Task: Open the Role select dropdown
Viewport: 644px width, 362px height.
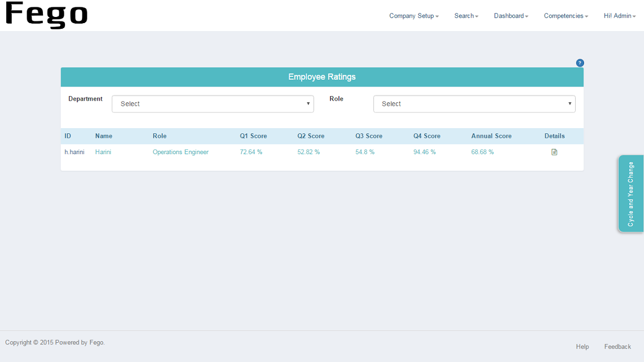Action: (x=474, y=104)
